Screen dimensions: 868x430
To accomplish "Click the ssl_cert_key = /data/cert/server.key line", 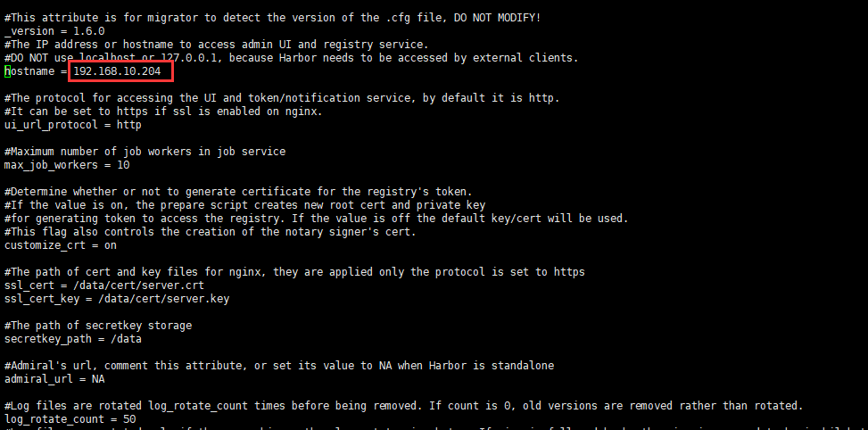I will point(117,299).
